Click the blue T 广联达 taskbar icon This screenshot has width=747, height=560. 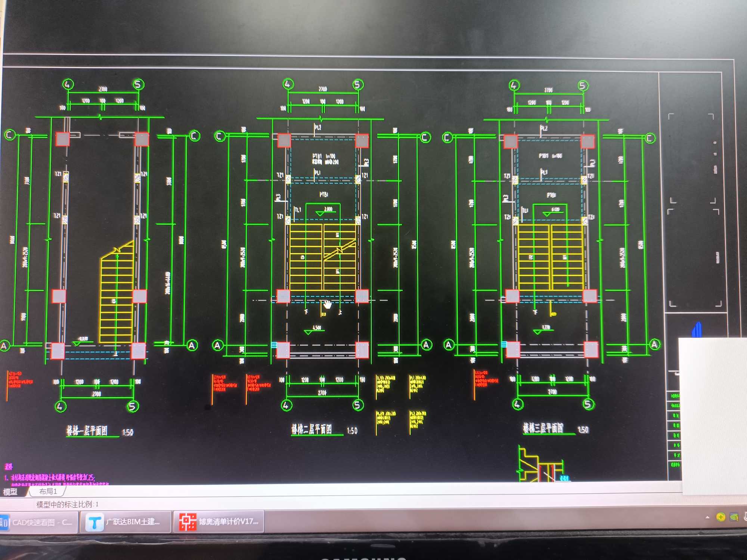pyautogui.click(x=94, y=522)
